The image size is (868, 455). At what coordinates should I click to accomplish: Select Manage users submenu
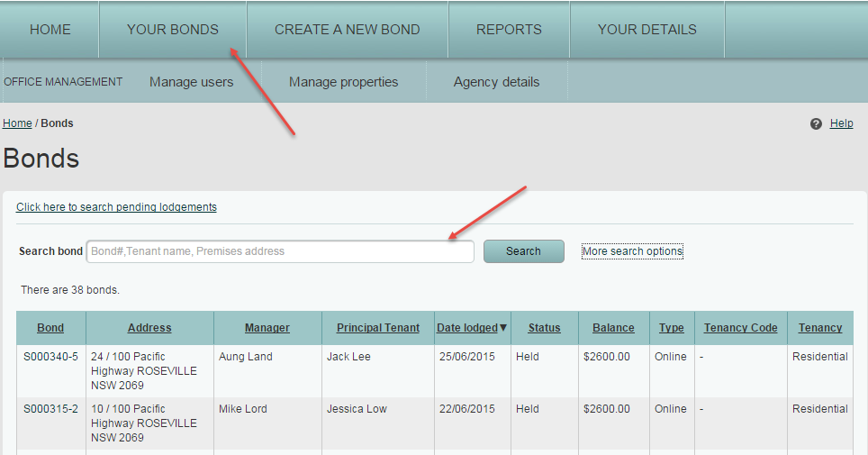192,82
